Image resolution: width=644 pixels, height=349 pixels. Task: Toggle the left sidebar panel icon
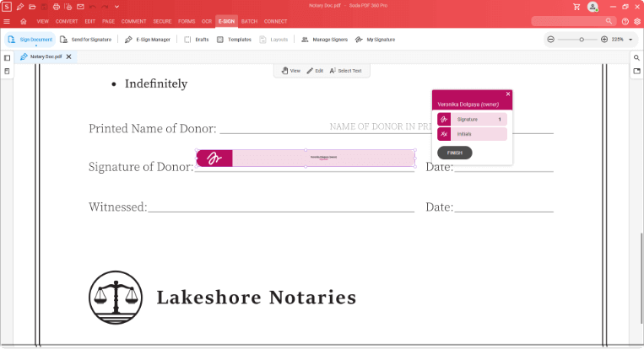coord(8,57)
